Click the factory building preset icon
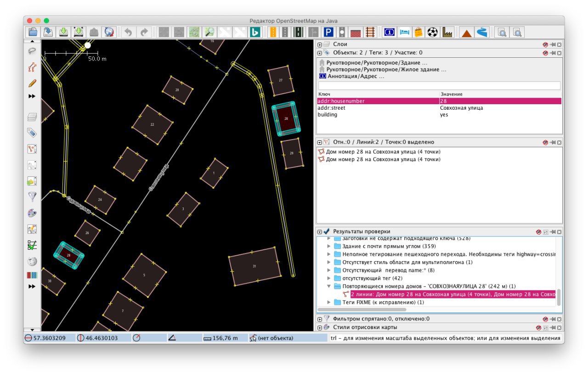This screenshot has height=375, width=588. point(447,32)
